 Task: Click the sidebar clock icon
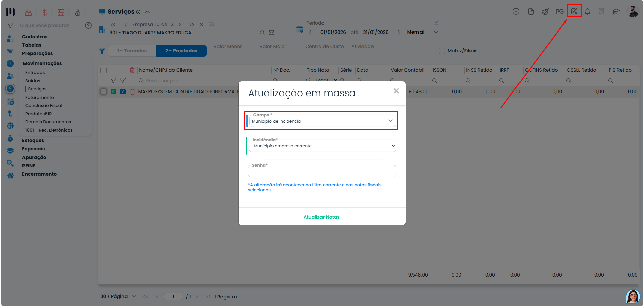click(x=10, y=63)
